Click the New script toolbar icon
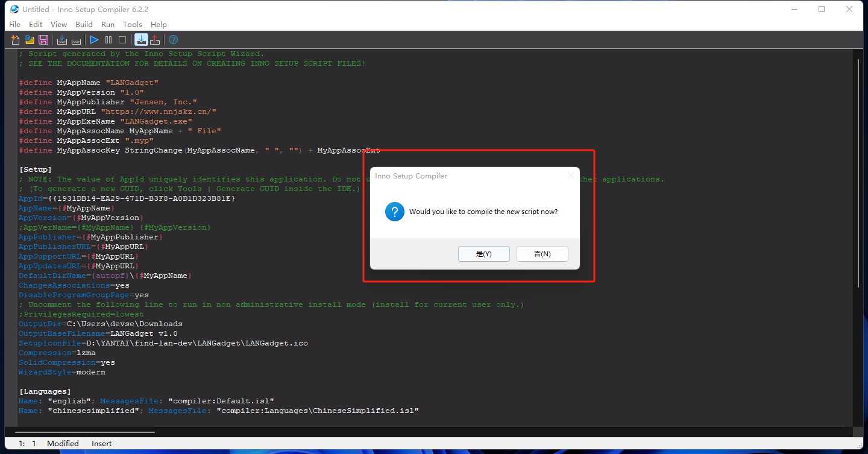Viewport: 868px width, 454px height. coord(16,40)
